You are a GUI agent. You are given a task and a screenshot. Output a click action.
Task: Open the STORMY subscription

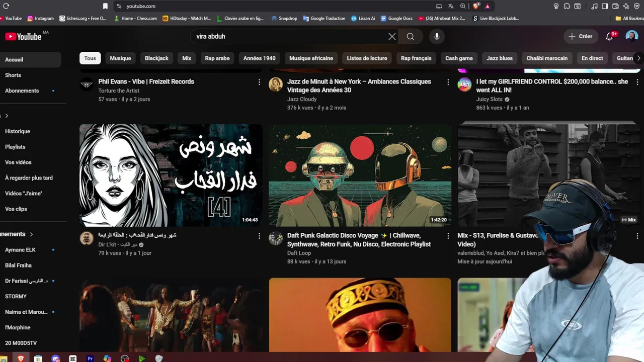30,297
